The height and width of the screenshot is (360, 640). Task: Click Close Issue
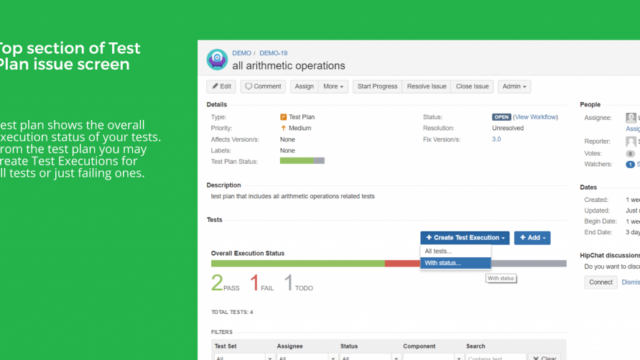pyautogui.click(x=472, y=87)
